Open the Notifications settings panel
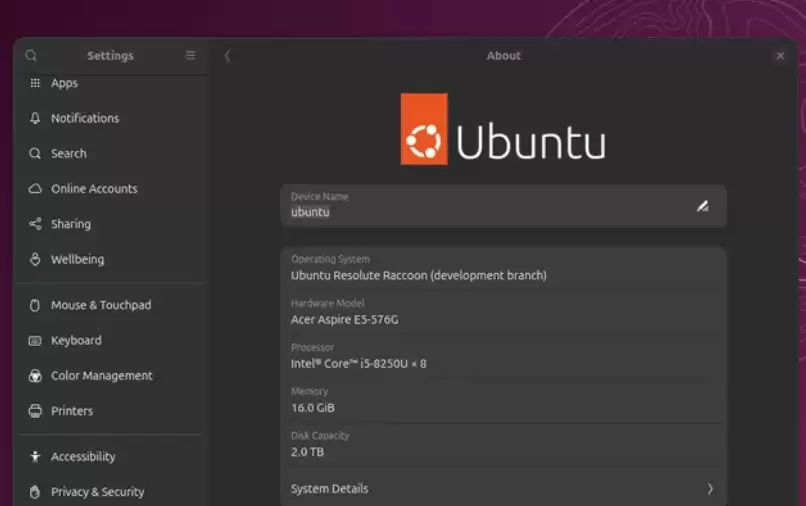The image size is (806, 506). (112, 118)
